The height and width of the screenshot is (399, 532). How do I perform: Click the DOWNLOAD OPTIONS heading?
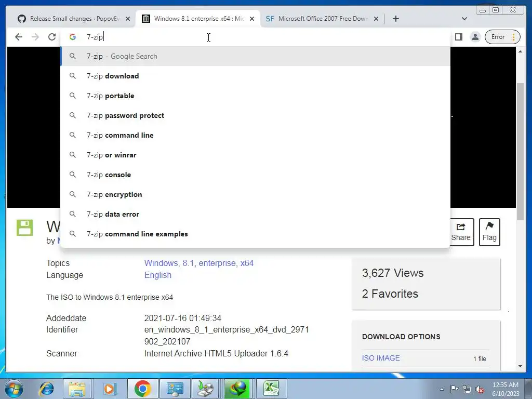point(401,337)
